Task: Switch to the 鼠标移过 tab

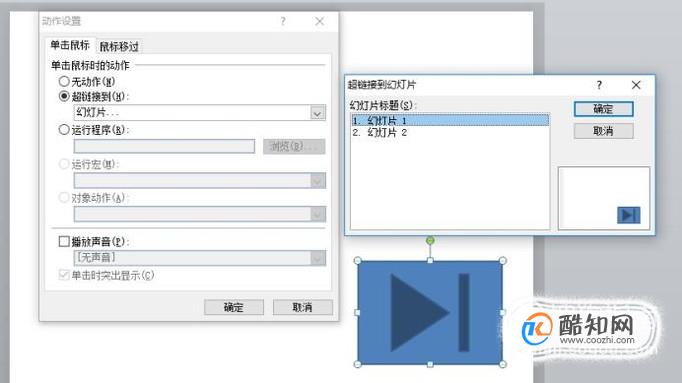Action: (x=119, y=47)
